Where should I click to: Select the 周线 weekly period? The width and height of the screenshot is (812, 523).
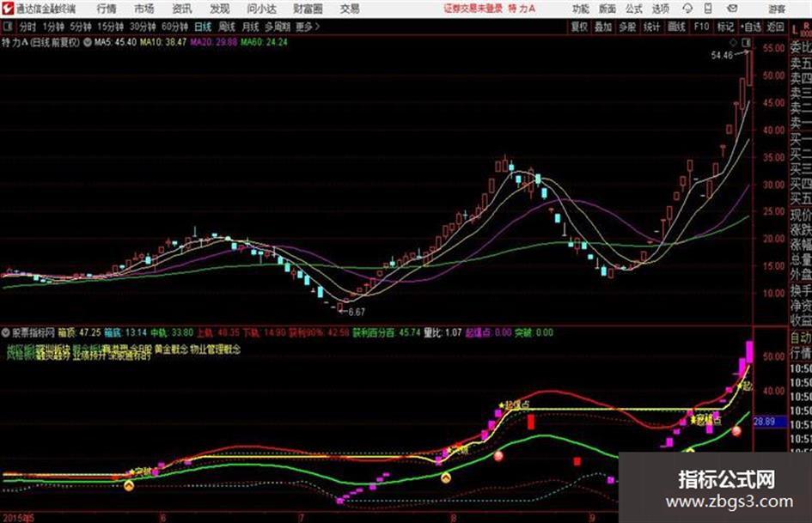pos(226,27)
